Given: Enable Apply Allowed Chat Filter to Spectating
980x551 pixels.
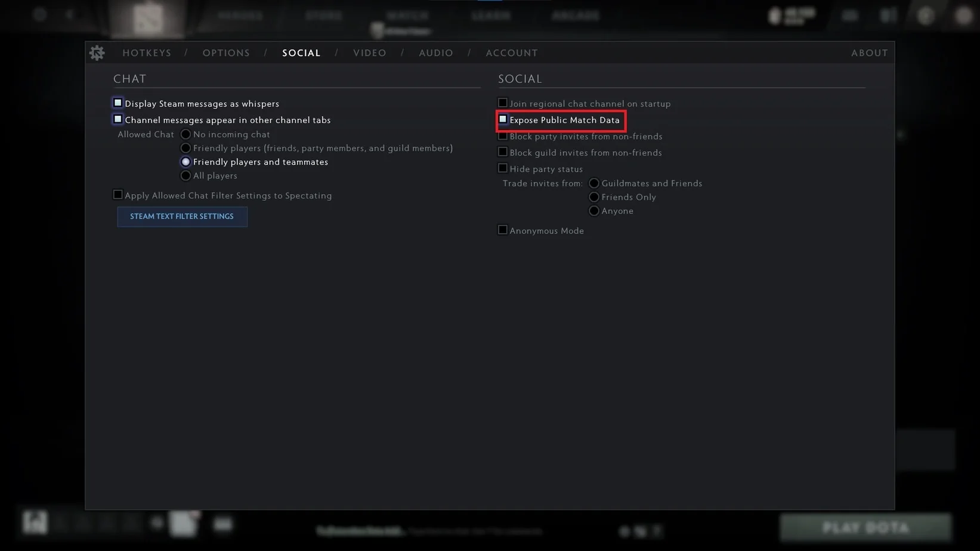Looking at the screenshot, I should tap(118, 195).
